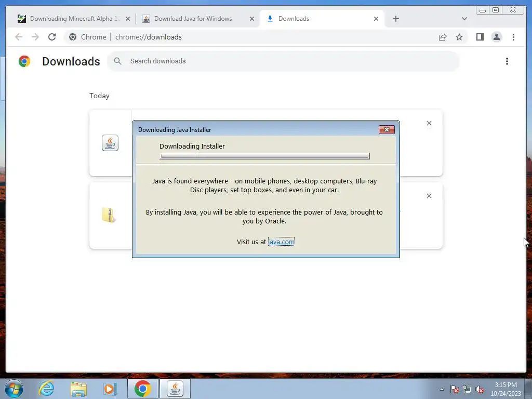Open a new tab with plus button
The height and width of the screenshot is (399, 532).
[x=395, y=19]
